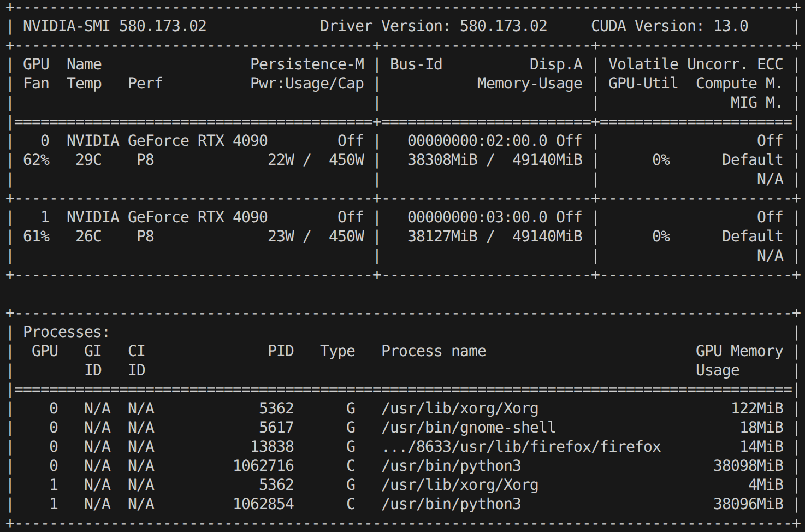Click the 'Process name' column header
805x532 pixels.
coord(434,351)
